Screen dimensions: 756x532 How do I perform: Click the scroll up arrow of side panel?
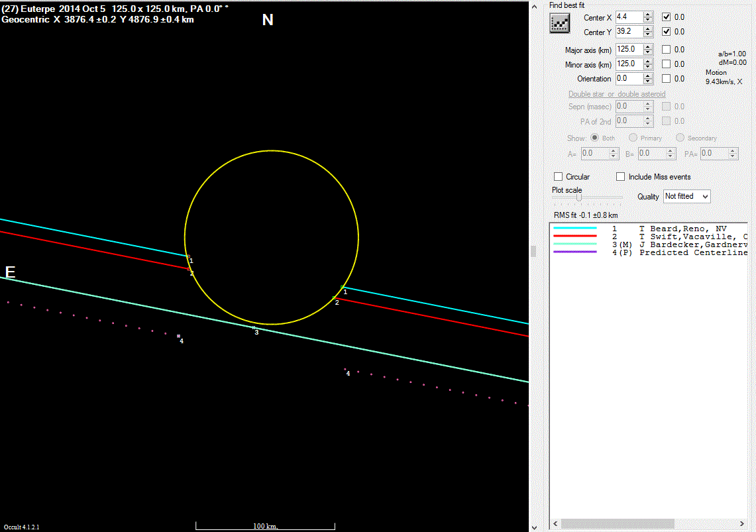(x=535, y=5)
